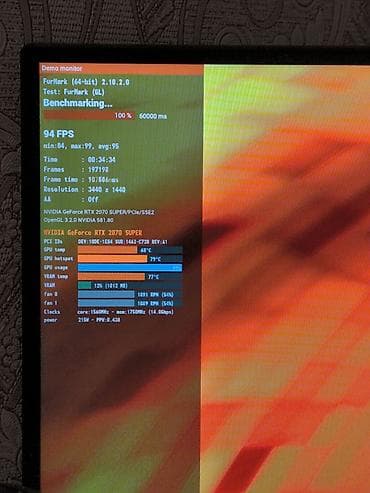Click the Frame time value
Screen dimensions: 370x493
[x=103, y=180]
